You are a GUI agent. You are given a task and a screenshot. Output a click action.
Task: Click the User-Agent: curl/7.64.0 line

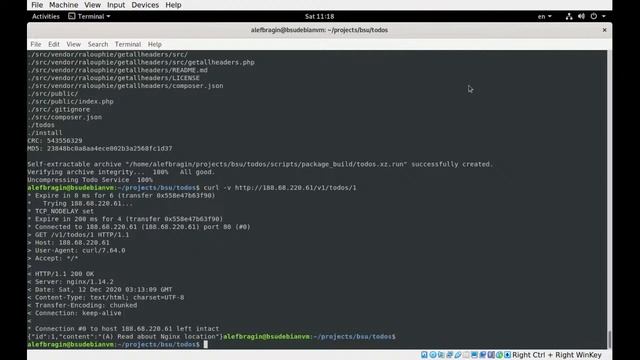tap(76, 250)
